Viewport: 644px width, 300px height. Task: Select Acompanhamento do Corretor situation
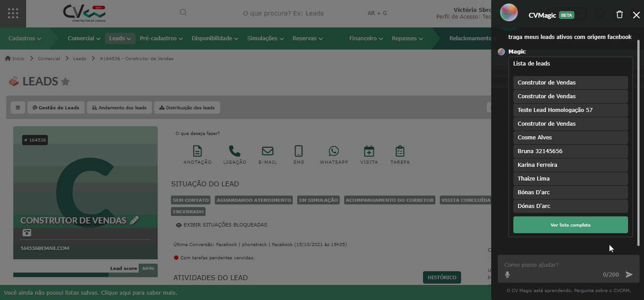point(390,200)
